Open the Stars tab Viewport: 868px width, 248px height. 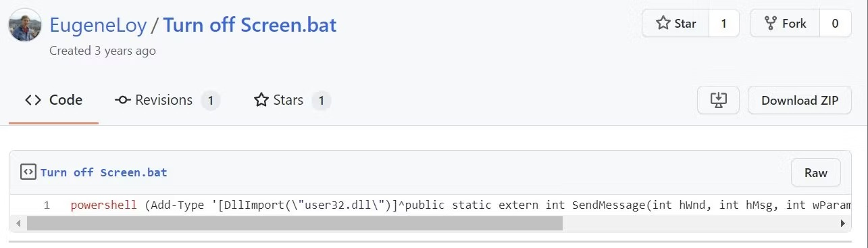pyautogui.click(x=292, y=101)
